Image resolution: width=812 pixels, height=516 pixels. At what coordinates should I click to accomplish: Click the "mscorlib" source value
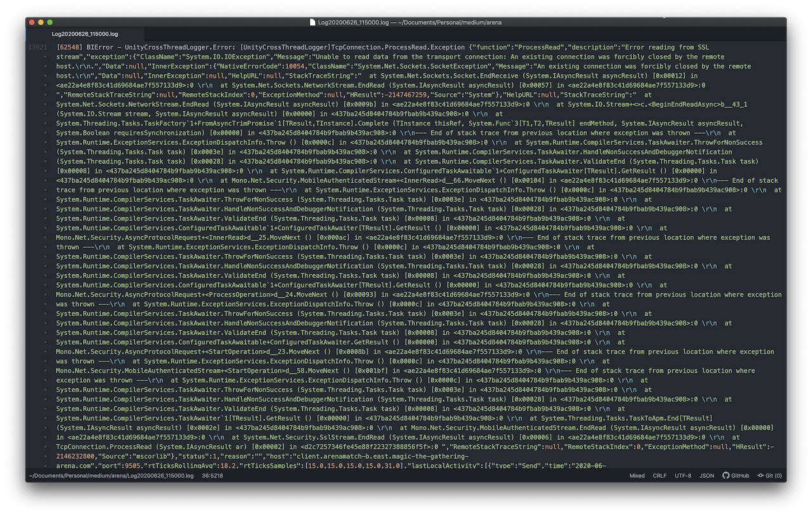pos(153,456)
